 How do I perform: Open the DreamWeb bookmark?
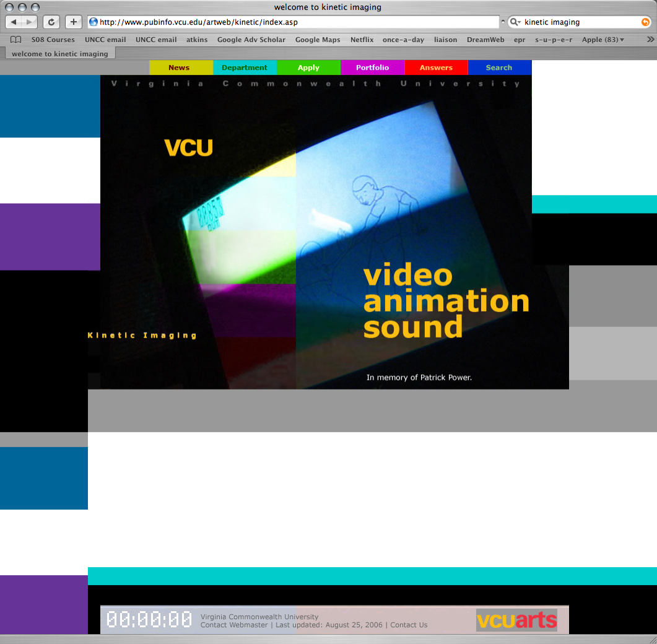[485, 40]
